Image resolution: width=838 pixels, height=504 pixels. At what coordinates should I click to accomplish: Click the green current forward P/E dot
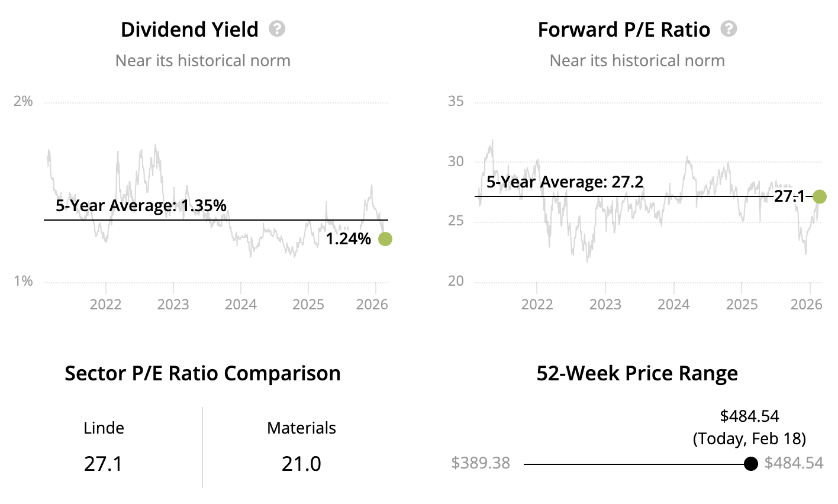tap(820, 196)
